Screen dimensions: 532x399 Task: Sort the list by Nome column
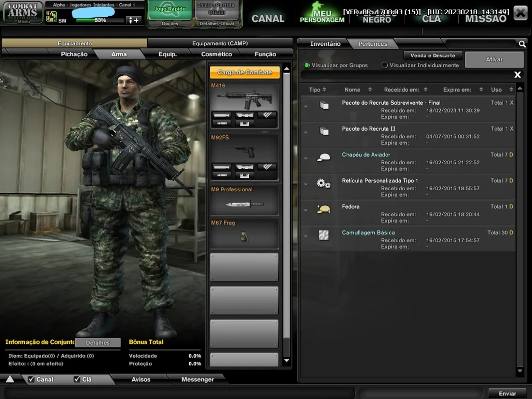coord(358,90)
